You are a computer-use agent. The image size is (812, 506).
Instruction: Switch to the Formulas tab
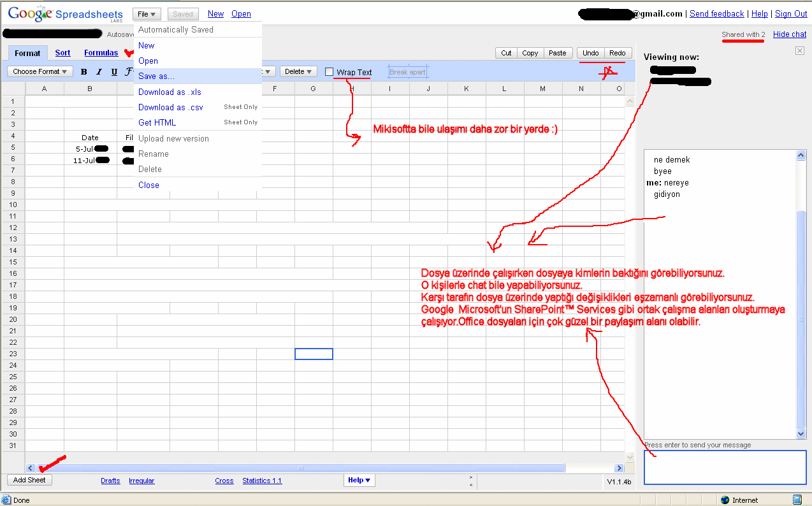pyautogui.click(x=101, y=53)
